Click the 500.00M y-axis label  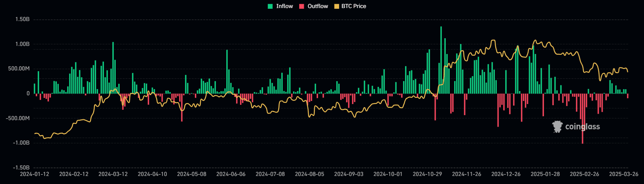(x=19, y=69)
